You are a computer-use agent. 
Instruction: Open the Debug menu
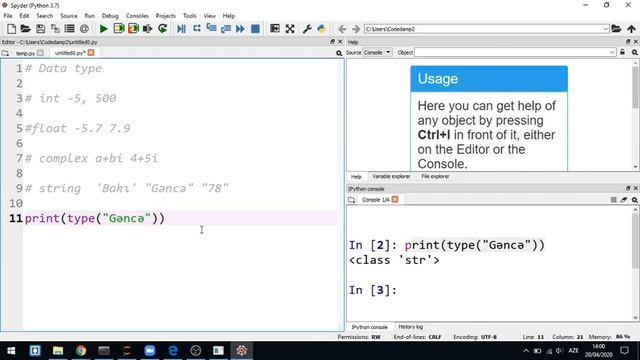110,16
